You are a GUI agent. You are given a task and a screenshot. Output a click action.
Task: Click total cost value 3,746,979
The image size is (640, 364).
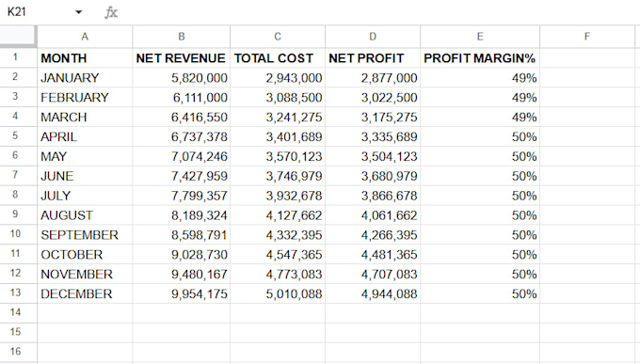pyautogui.click(x=278, y=176)
